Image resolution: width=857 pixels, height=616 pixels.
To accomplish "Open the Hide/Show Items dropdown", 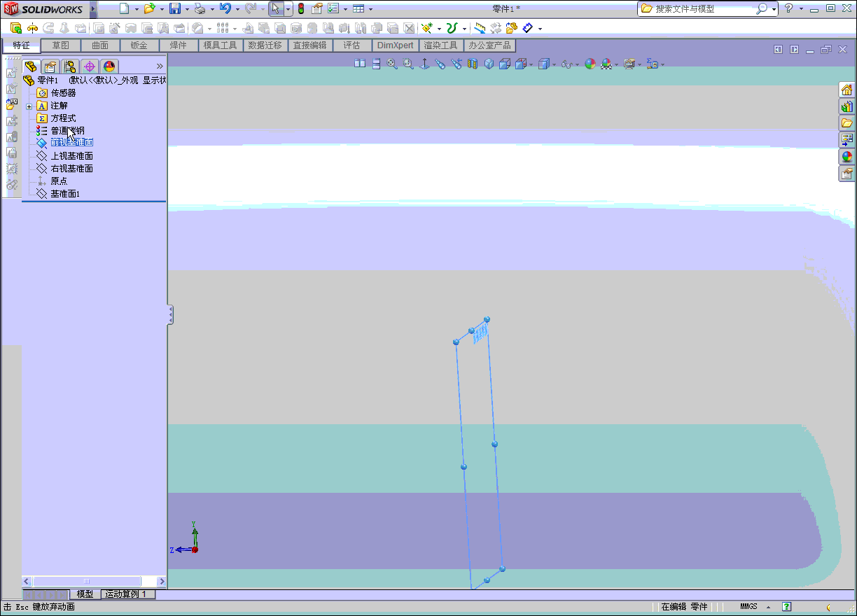I will click(577, 64).
